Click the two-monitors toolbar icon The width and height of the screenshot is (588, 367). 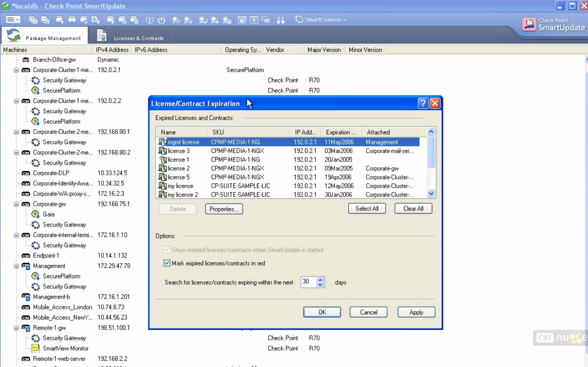point(266,20)
